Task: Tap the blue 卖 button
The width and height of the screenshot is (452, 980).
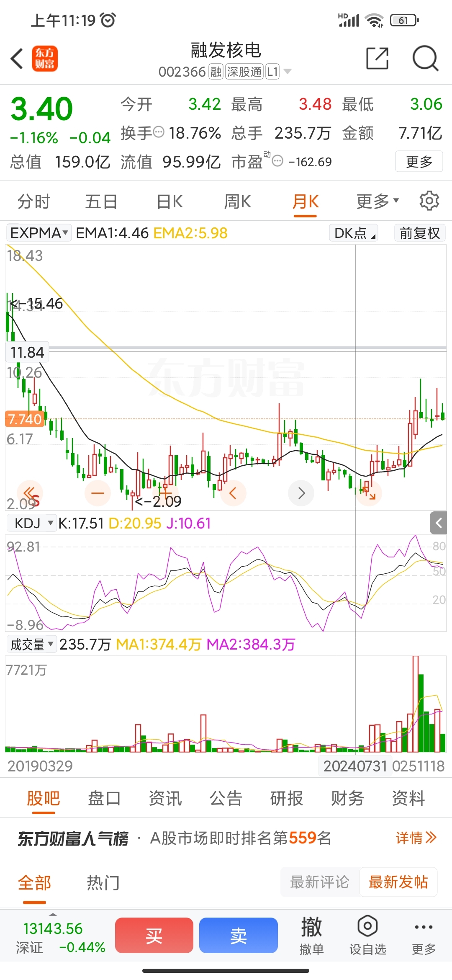Action: tap(238, 935)
